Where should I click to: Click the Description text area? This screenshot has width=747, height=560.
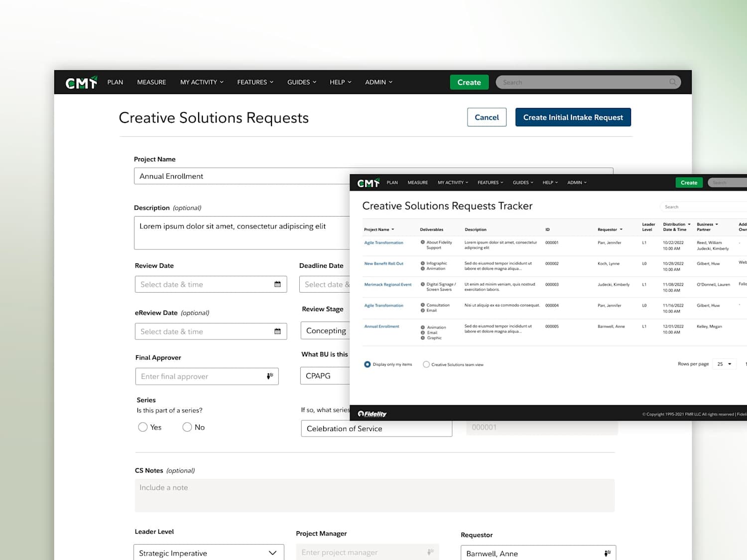[242, 233]
